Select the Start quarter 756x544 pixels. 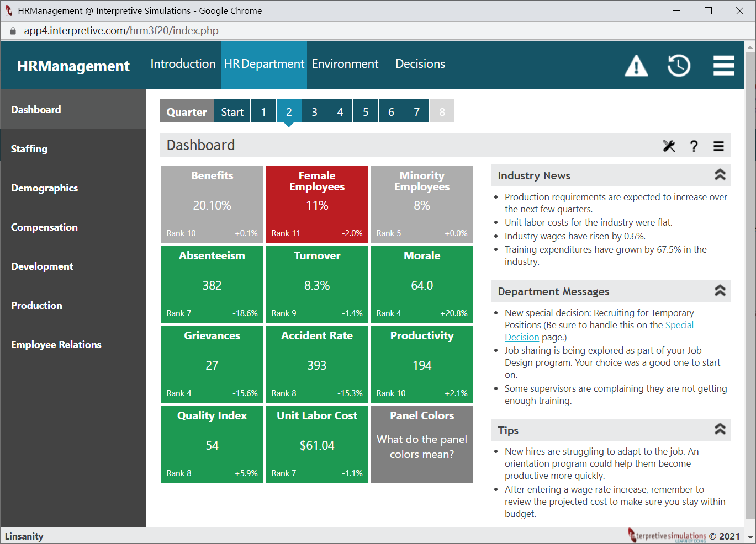click(232, 111)
